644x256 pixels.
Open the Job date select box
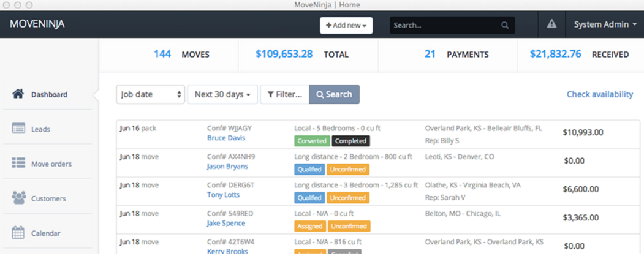click(150, 94)
